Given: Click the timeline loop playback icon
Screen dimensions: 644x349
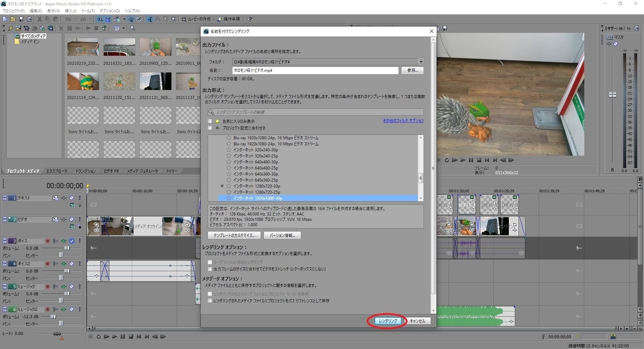Looking at the screenshot, I should point(98,337).
